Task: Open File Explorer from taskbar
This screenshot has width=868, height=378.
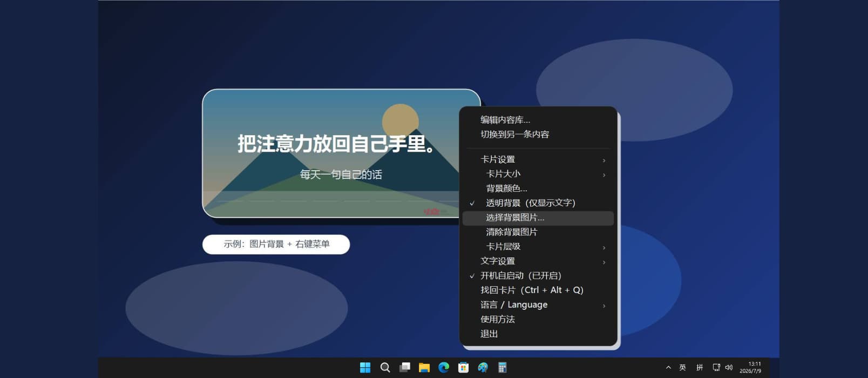Action: (x=424, y=368)
